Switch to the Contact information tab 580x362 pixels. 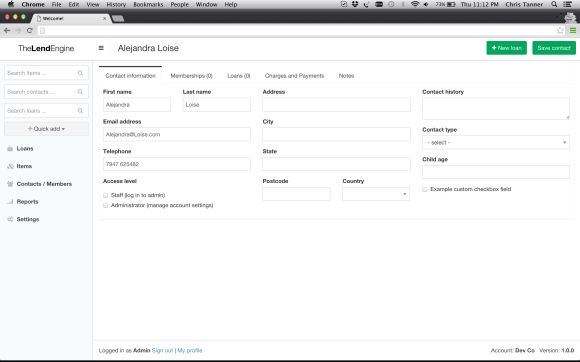click(130, 75)
